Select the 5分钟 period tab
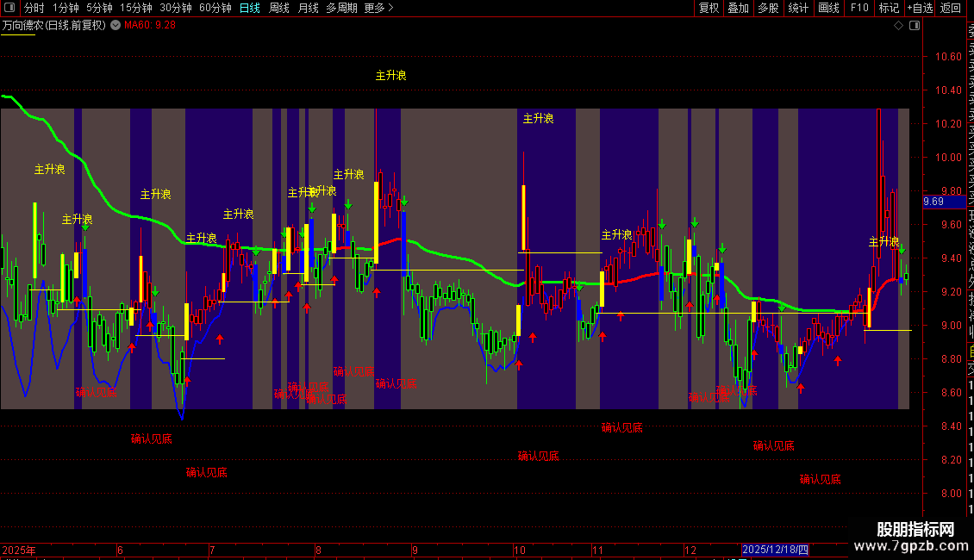 [x=99, y=8]
